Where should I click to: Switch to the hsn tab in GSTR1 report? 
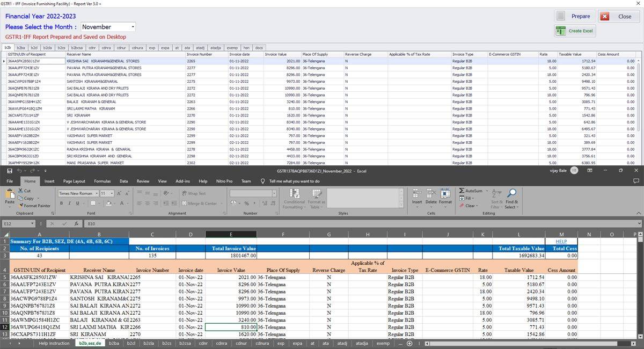(246, 48)
